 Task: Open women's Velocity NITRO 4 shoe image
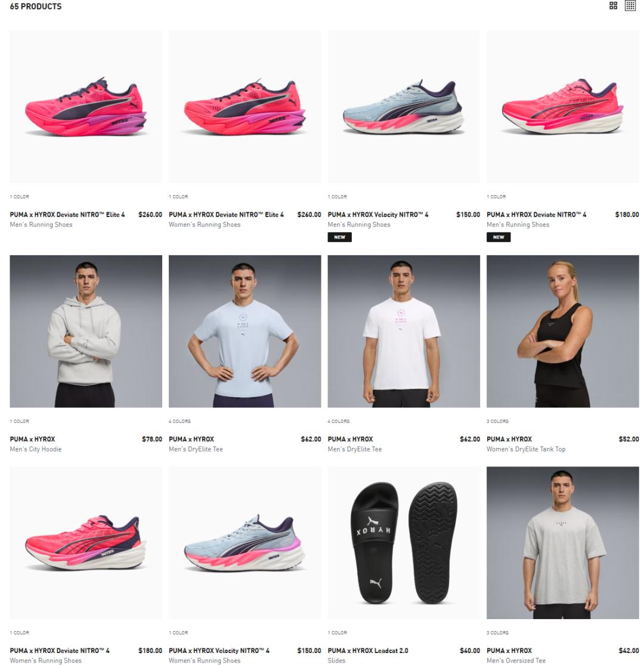(x=244, y=543)
